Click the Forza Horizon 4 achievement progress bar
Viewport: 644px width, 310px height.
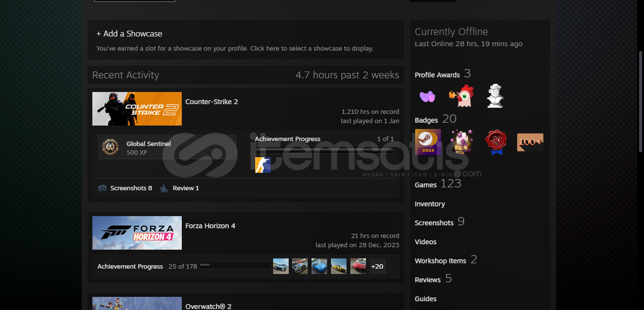(235, 266)
